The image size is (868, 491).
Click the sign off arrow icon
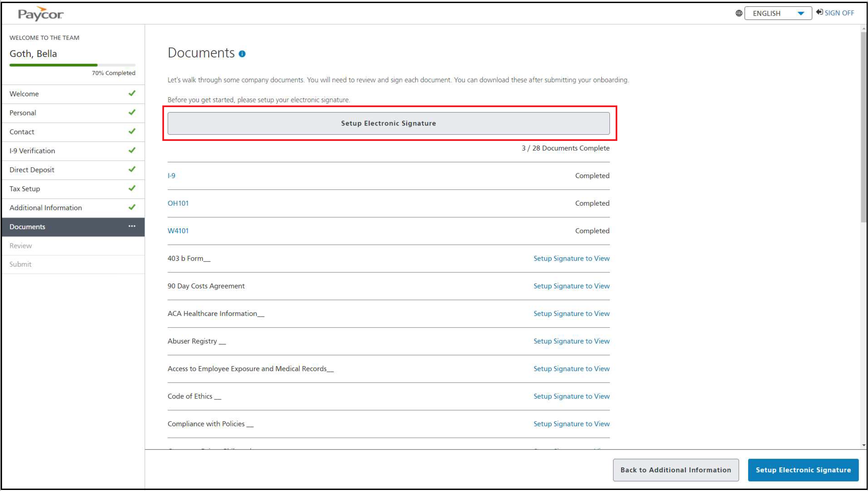coord(819,13)
